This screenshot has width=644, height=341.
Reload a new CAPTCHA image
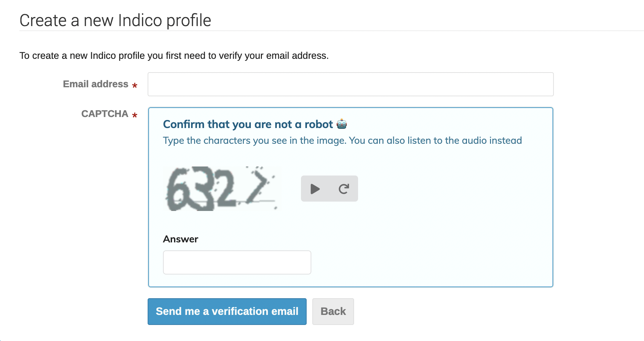pyautogui.click(x=344, y=189)
